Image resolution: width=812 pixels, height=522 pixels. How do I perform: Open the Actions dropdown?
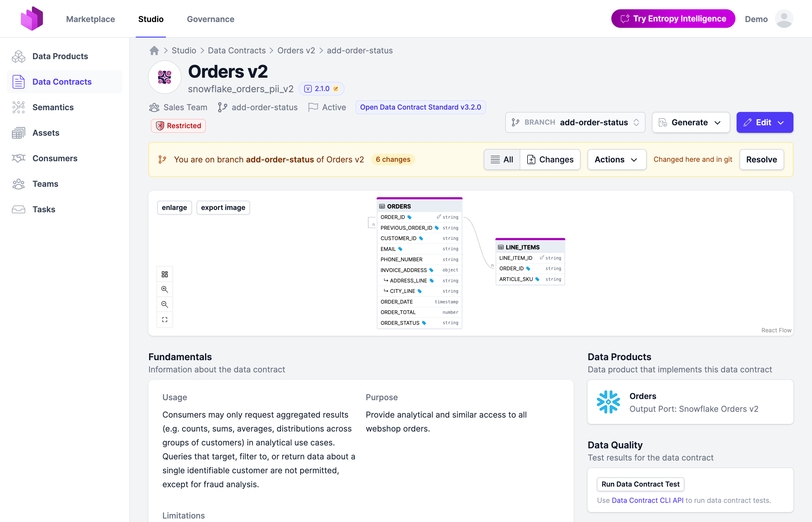617,160
